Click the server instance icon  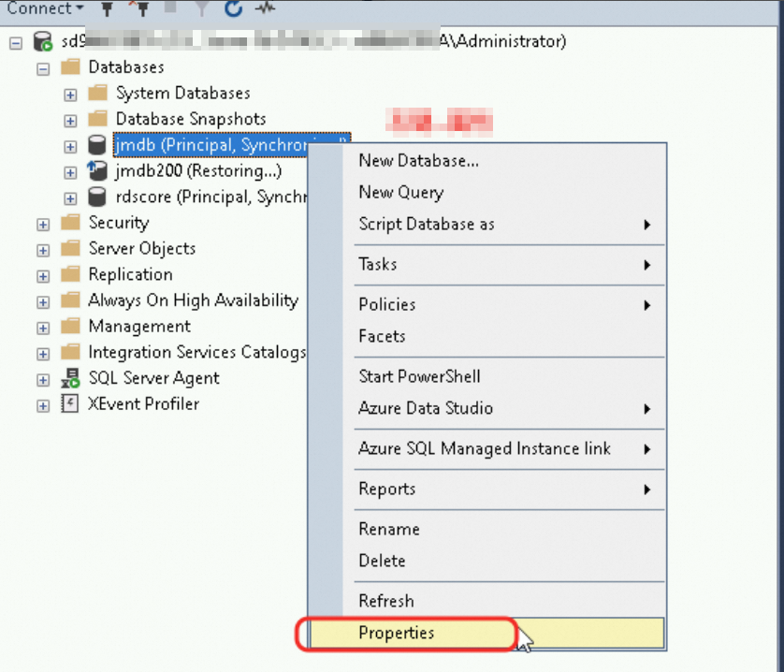[43, 41]
